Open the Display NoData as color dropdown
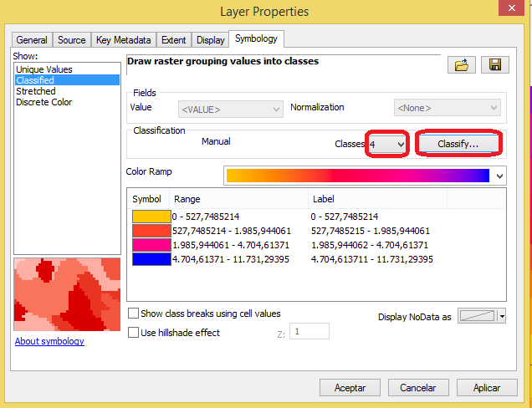Screen dimensions: 532x408 point(502,316)
